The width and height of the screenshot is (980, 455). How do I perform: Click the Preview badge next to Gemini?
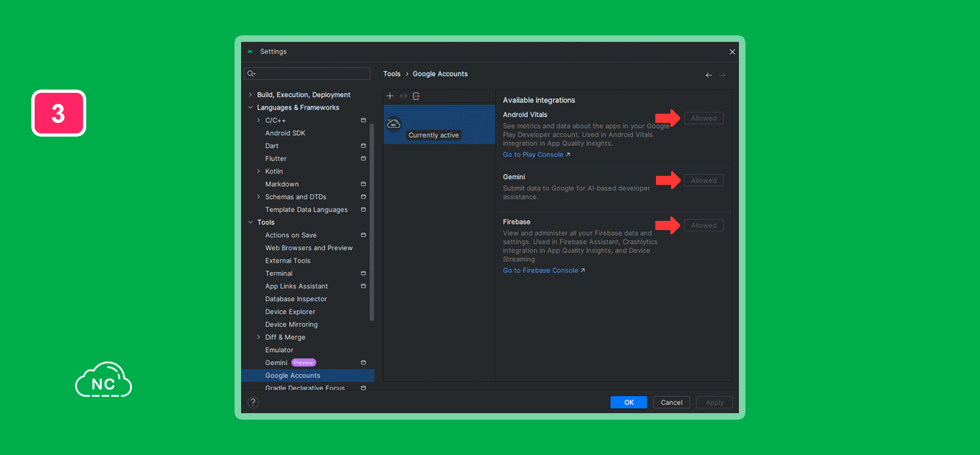[x=304, y=363]
